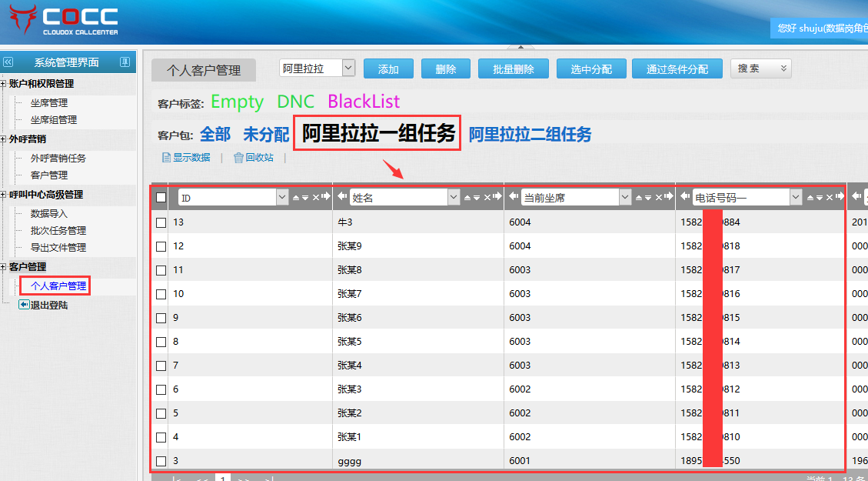Toggle the select-all checkbox in the table header
The height and width of the screenshot is (481, 868).
click(161, 198)
